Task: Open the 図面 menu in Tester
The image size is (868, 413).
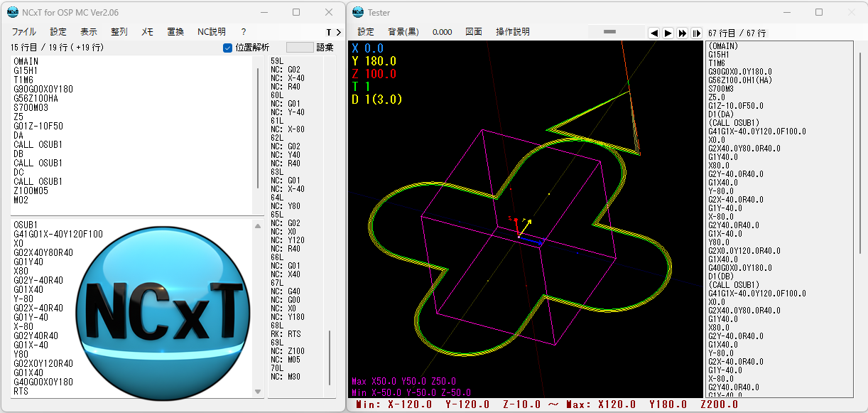Action: click(x=474, y=32)
